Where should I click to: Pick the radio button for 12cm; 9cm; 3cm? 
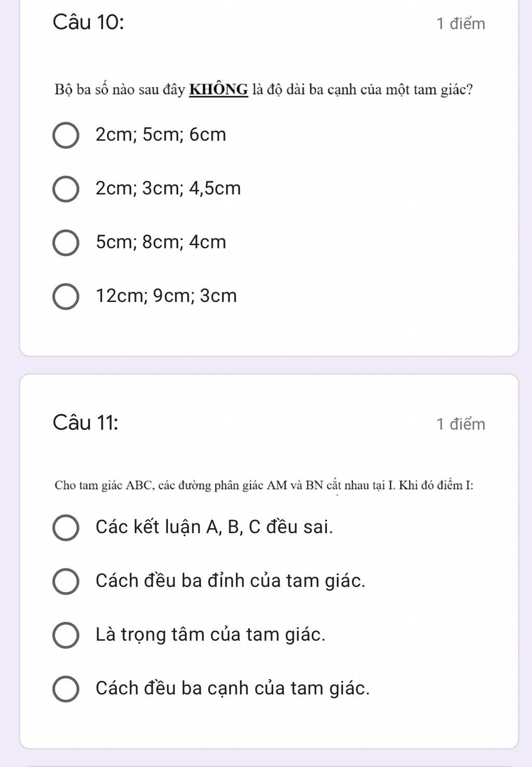(x=66, y=296)
